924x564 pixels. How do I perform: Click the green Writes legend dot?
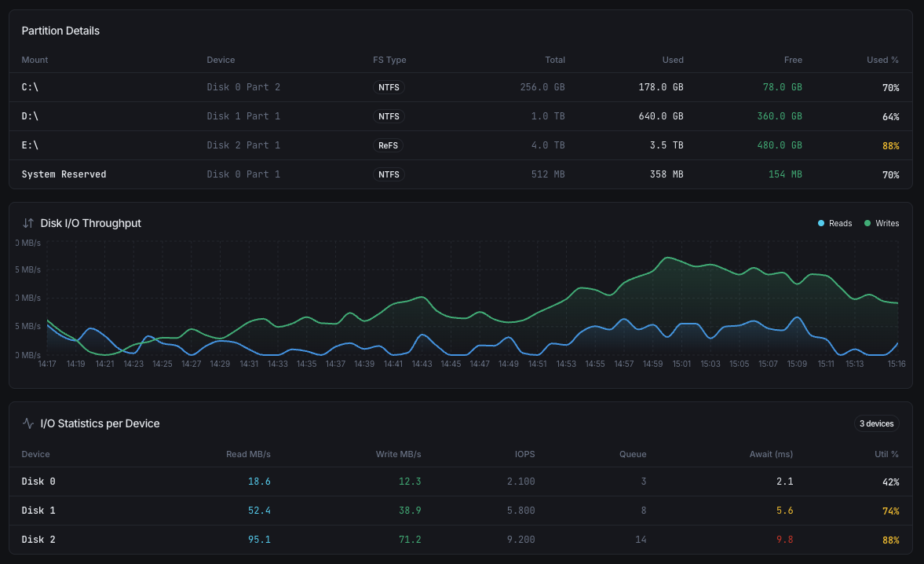(x=864, y=223)
